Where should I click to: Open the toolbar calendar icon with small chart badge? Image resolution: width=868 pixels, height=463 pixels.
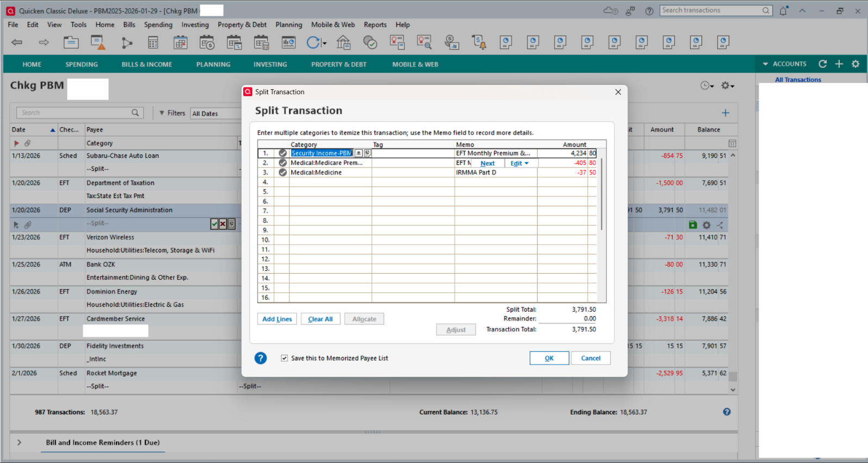[235, 42]
